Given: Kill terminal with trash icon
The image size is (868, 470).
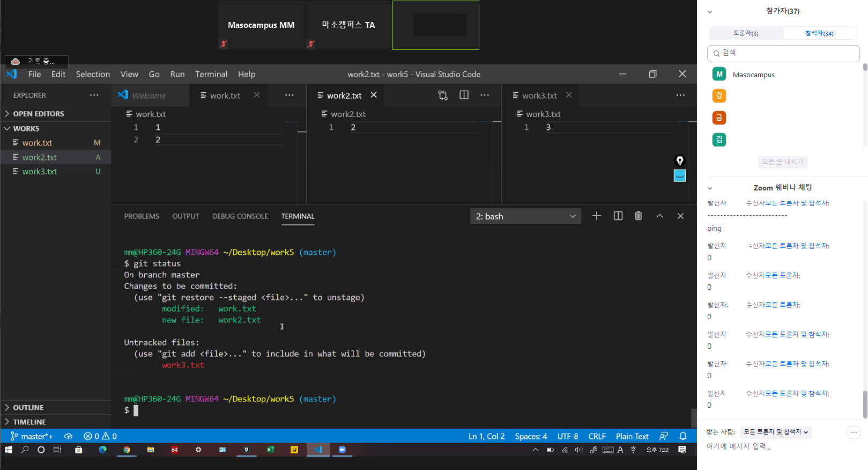Looking at the screenshot, I should pyautogui.click(x=638, y=216).
